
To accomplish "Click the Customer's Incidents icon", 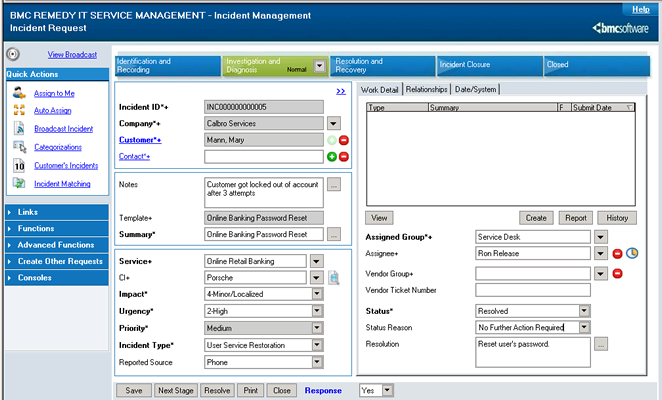I will pyautogui.click(x=19, y=165).
